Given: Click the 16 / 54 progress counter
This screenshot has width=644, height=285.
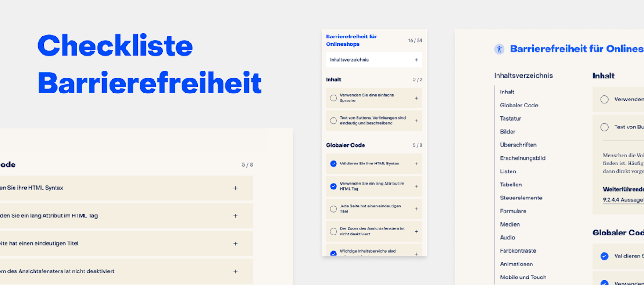Looking at the screenshot, I should [415, 41].
